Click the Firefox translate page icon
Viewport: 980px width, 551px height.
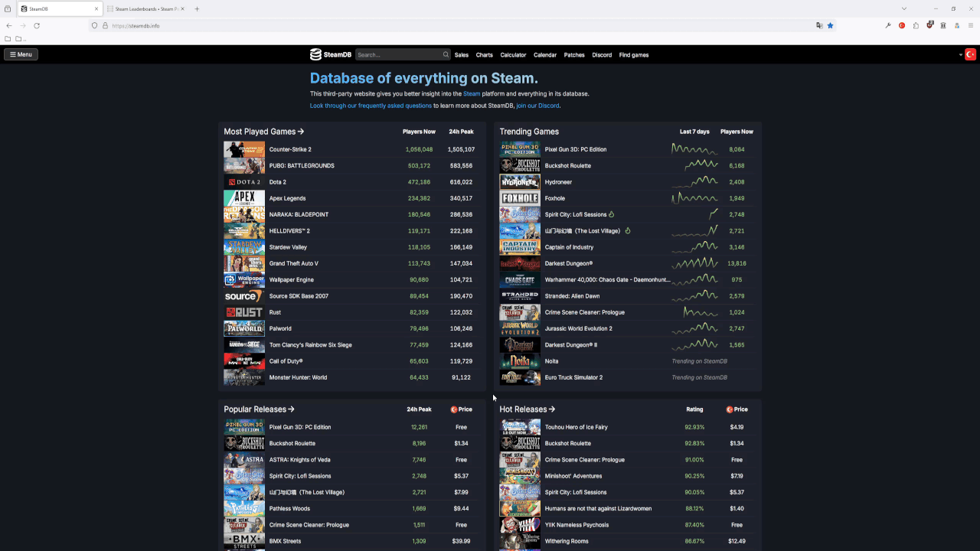[819, 25]
